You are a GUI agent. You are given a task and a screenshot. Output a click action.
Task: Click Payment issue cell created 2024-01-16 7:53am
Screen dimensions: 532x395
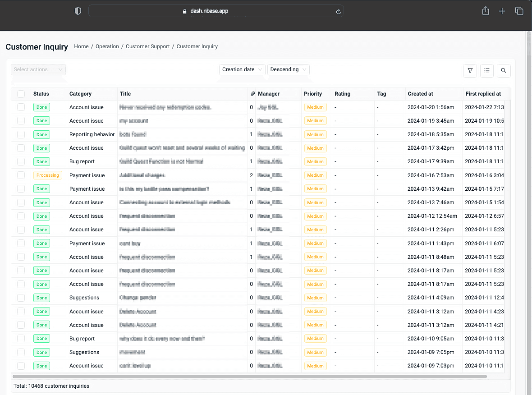click(x=87, y=175)
